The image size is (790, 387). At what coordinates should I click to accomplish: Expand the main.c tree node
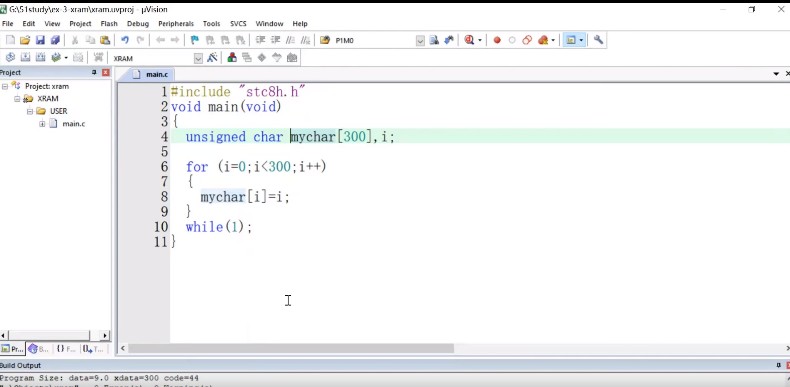click(x=42, y=124)
